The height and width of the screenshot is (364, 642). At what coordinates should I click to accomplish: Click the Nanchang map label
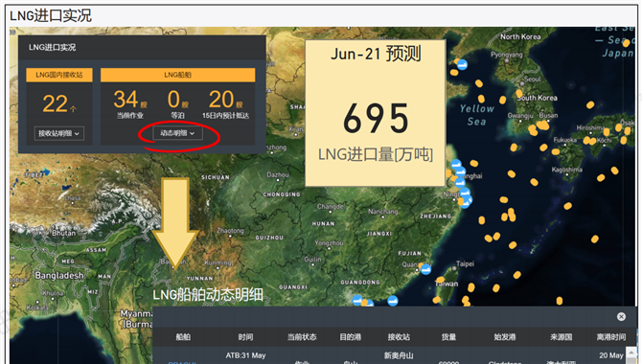point(383,212)
